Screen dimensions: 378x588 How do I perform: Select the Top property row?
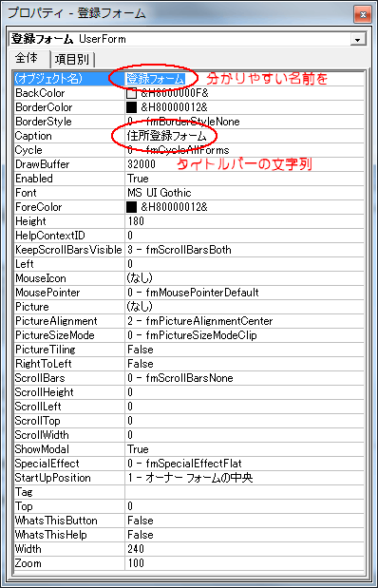[189, 506]
